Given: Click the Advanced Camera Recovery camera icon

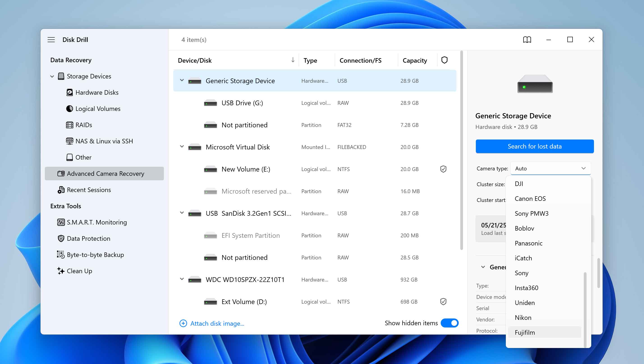Looking at the screenshot, I should point(61,174).
